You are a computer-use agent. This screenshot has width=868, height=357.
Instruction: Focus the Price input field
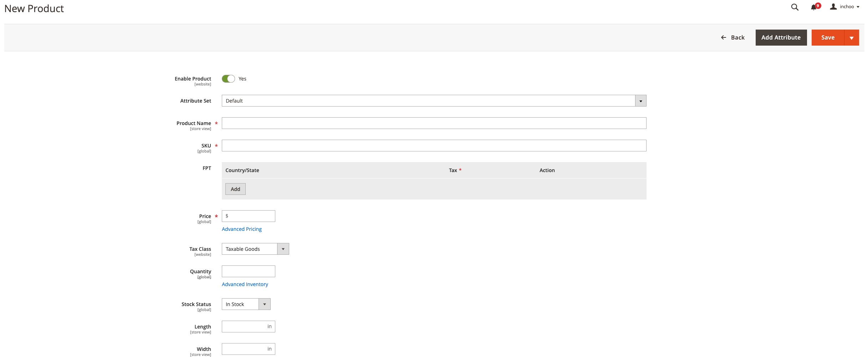click(249, 216)
